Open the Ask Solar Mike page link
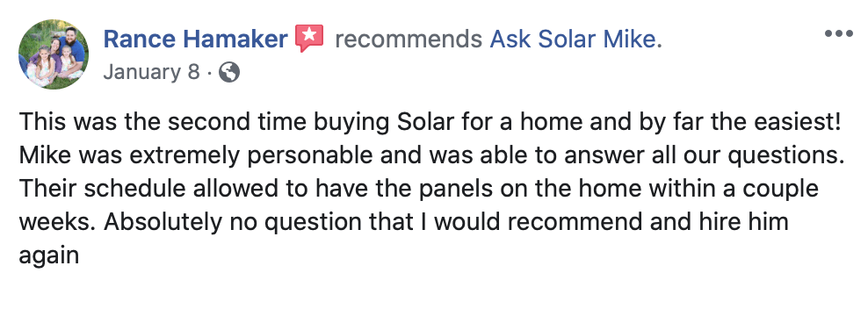This screenshot has width=868, height=316. [575, 39]
